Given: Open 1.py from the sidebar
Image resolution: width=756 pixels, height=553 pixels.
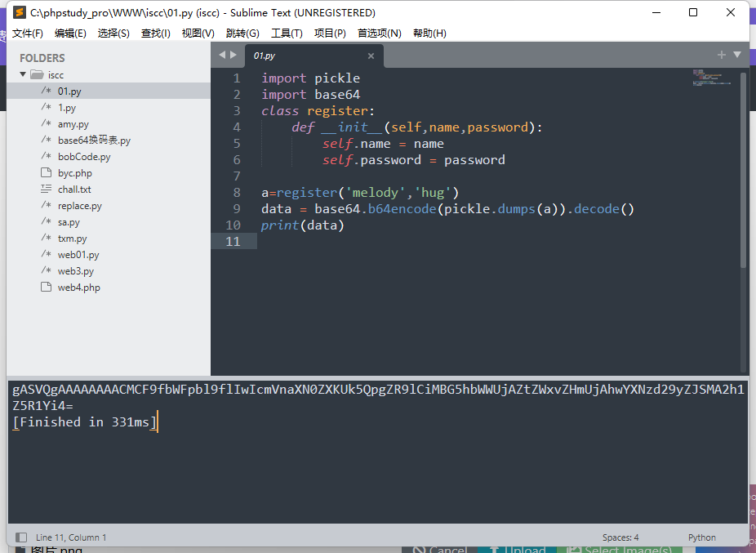Looking at the screenshot, I should 67,108.
